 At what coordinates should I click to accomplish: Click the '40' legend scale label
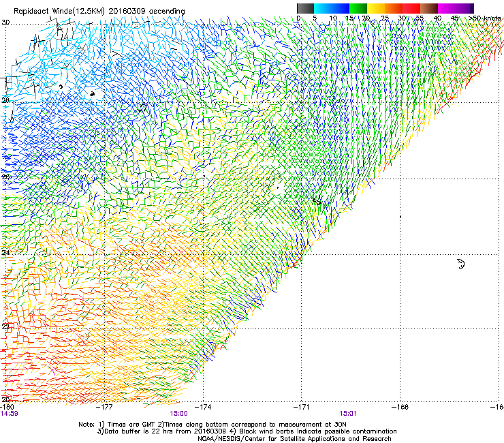click(x=437, y=18)
